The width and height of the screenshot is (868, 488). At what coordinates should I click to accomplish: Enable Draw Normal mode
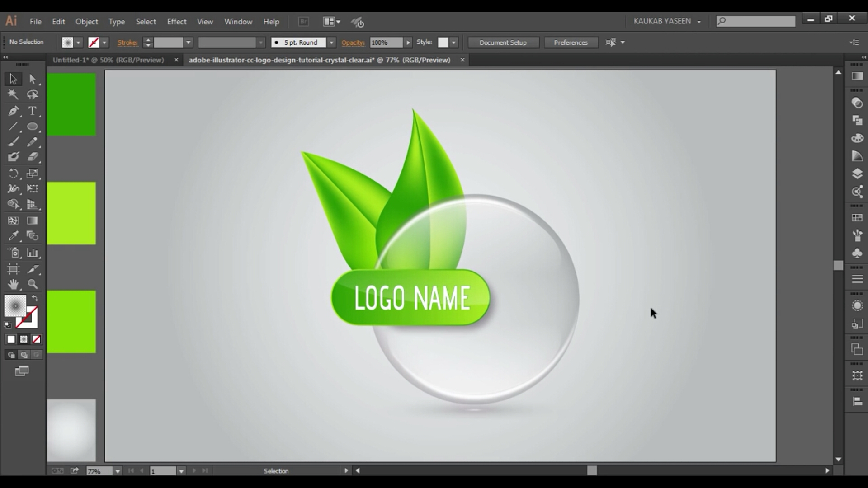pyautogui.click(x=11, y=355)
